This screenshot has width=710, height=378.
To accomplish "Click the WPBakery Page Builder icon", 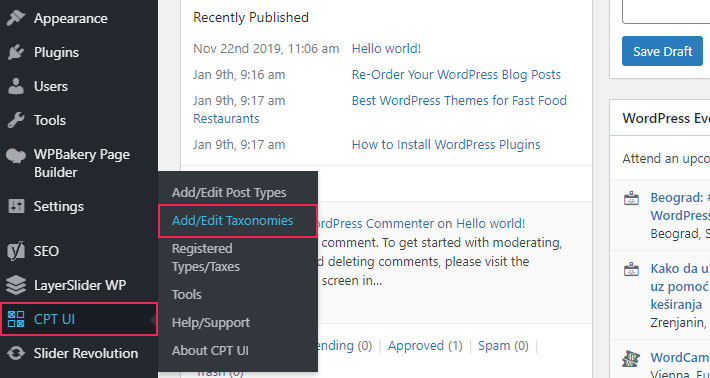I will [16, 156].
